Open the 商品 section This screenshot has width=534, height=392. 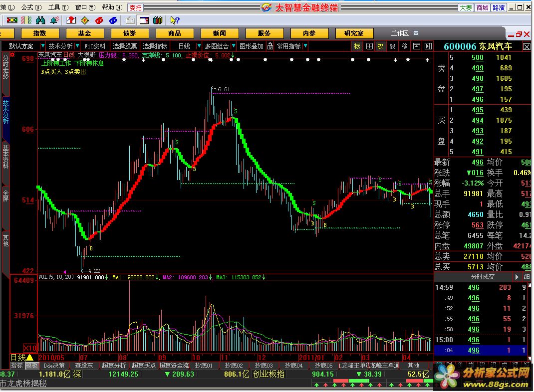point(175,33)
